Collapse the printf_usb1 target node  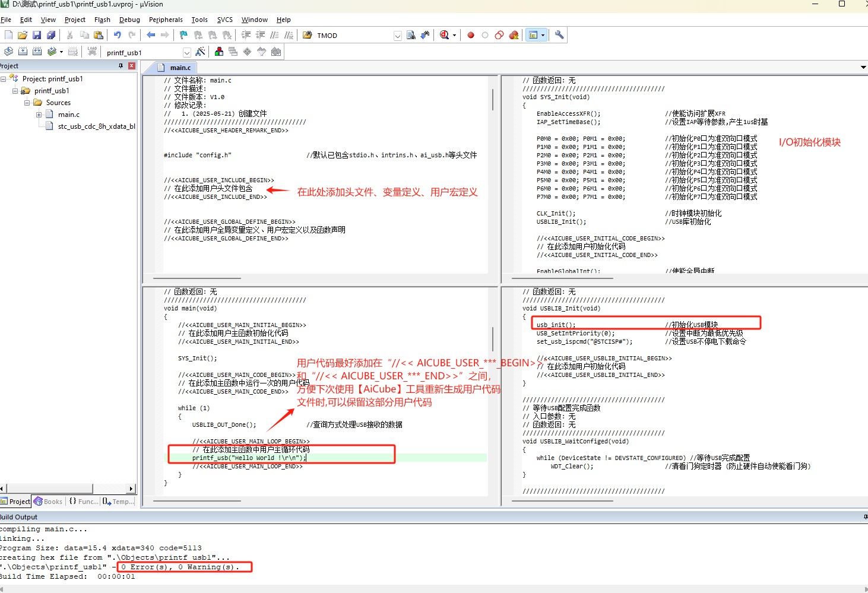pos(15,91)
